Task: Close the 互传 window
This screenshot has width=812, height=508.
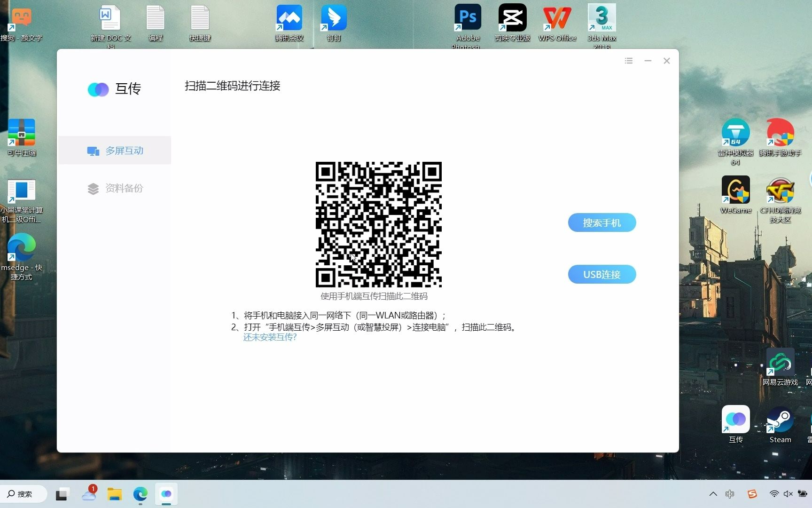Action: tap(666, 61)
